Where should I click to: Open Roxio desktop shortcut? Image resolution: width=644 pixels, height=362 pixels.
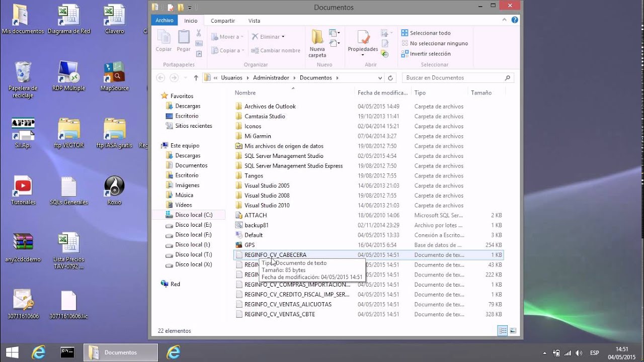(x=114, y=191)
